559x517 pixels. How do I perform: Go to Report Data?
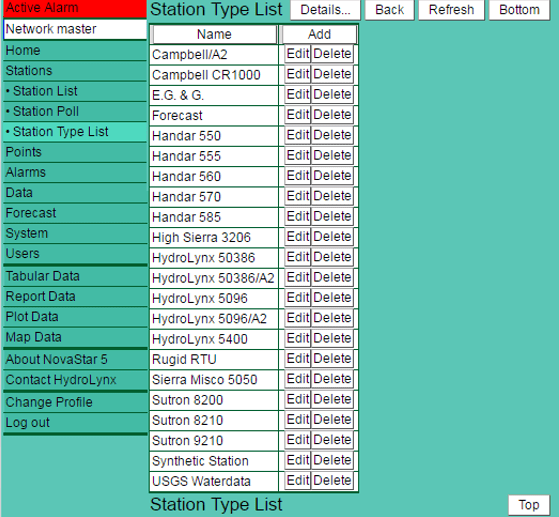(75, 297)
